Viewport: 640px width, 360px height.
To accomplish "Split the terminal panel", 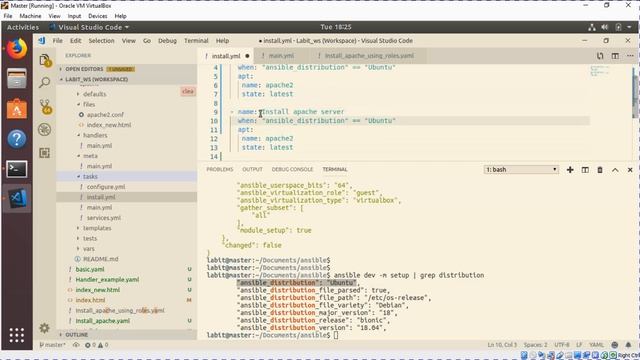I will 585,170.
